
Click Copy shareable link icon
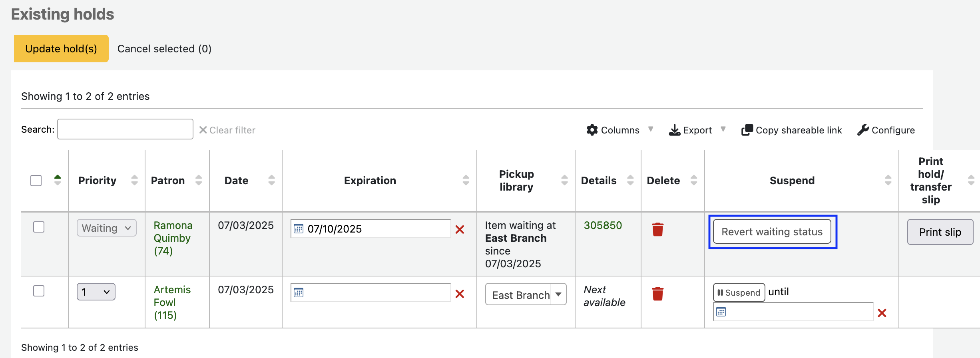pos(747,130)
